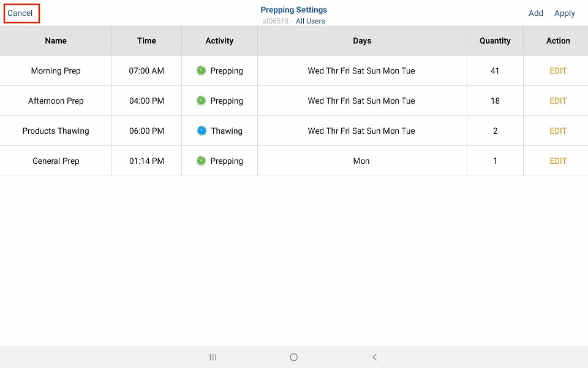Tap Android back arrow icon
The width and height of the screenshot is (588, 368).
tap(374, 357)
